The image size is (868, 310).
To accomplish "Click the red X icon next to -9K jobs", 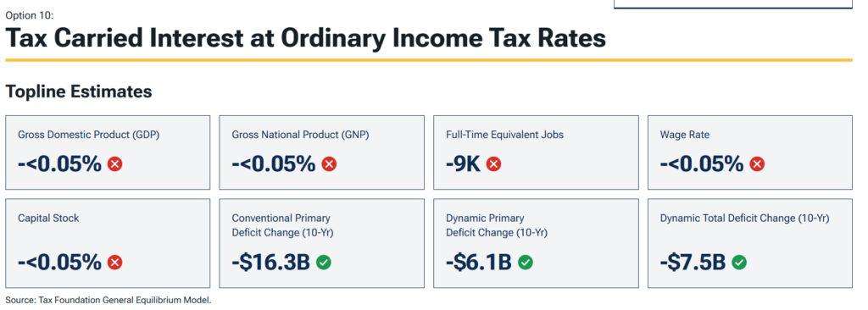I will (x=493, y=163).
